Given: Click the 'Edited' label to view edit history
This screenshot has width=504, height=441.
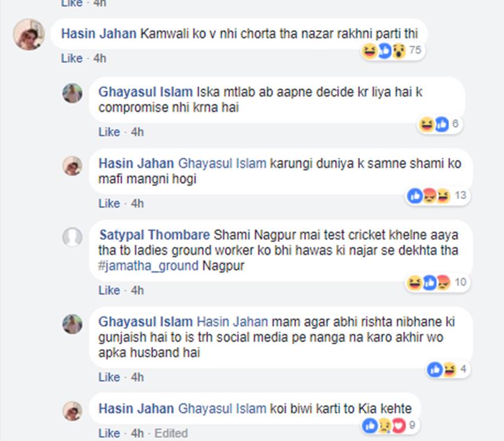Looking at the screenshot, I should [x=171, y=433].
